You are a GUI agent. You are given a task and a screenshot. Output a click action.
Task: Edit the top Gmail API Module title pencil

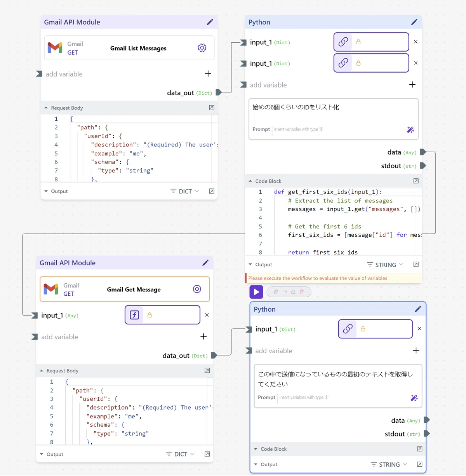210,22
